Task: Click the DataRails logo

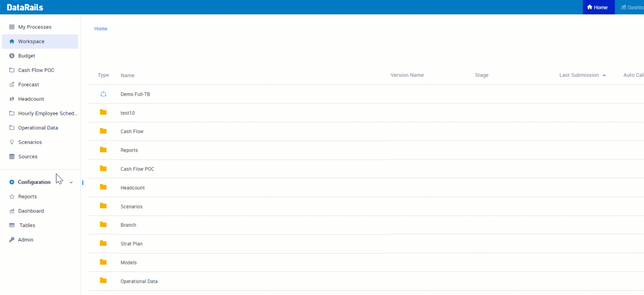Action: [x=25, y=7]
